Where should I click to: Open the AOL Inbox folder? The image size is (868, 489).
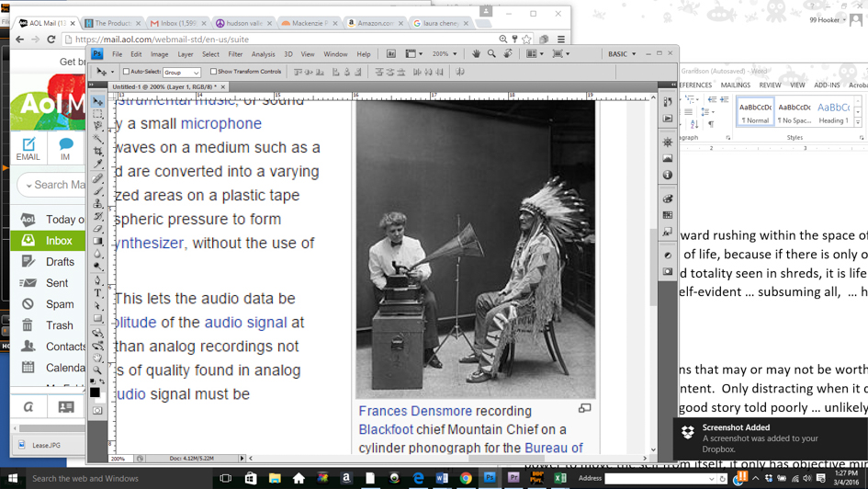coord(48,240)
